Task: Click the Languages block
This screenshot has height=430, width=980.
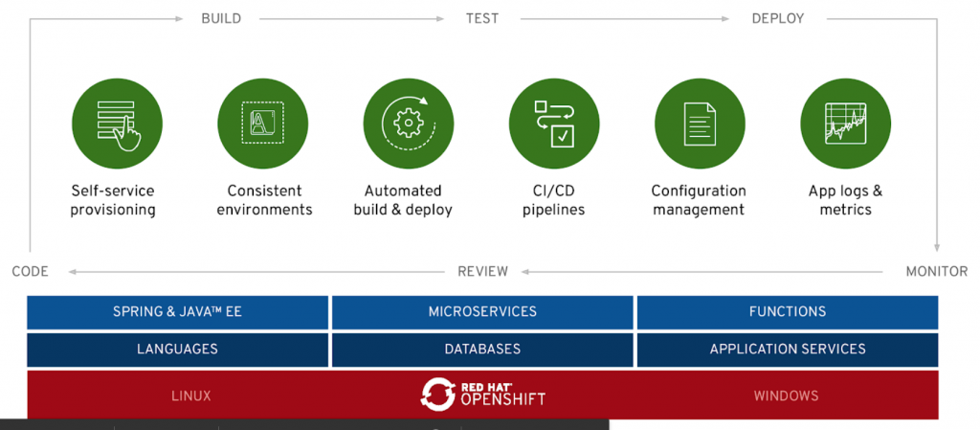Action: tap(177, 350)
